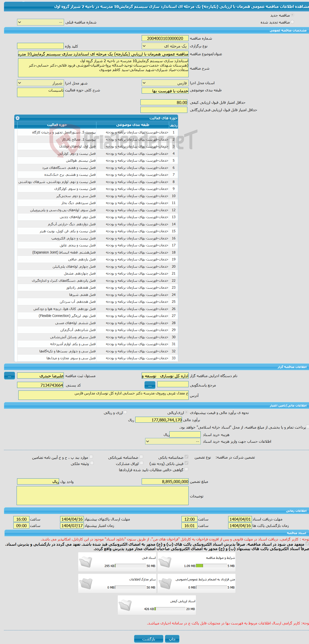Screen dimensions: 309x644
Task: Select the renewed tender radio button
Action: (x=292, y=22)
